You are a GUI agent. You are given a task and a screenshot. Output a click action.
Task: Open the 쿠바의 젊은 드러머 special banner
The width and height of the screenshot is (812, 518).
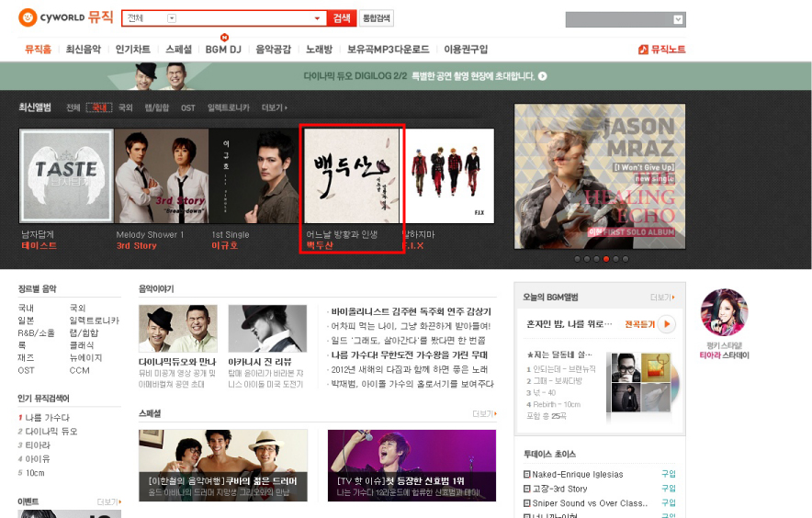[x=223, y=466]
